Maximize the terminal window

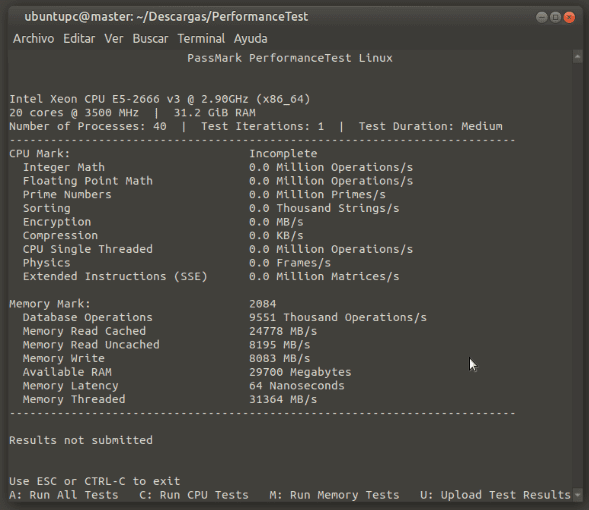click(556, 17)
